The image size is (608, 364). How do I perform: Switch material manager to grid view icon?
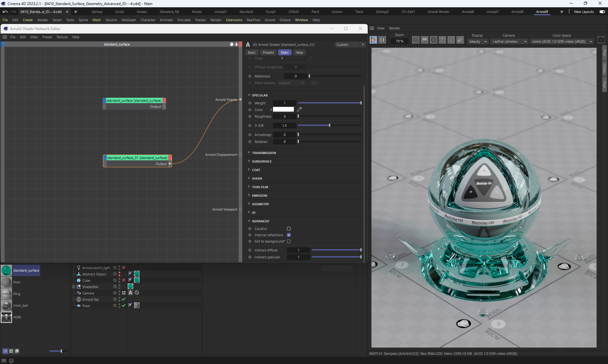click(x=11, y=351)
